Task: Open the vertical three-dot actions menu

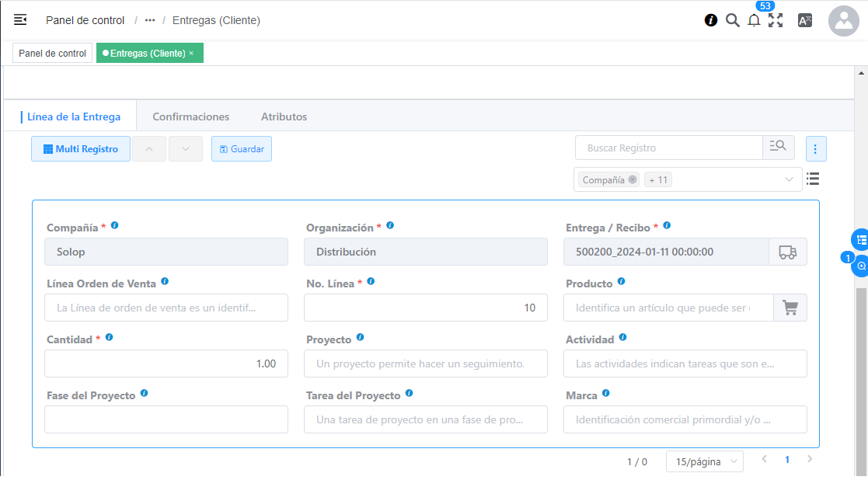Action: coord(815,148)
